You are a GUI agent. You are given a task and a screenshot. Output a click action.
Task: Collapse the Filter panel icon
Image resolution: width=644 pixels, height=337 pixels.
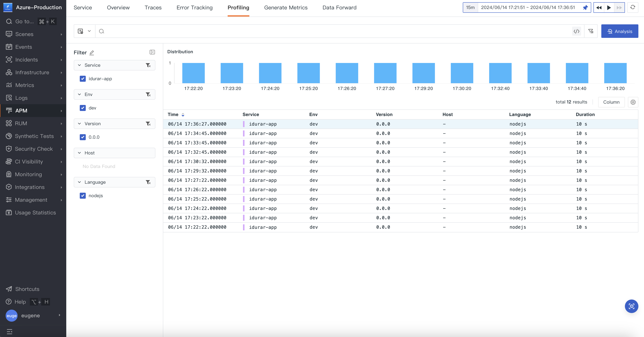(152, 52)
